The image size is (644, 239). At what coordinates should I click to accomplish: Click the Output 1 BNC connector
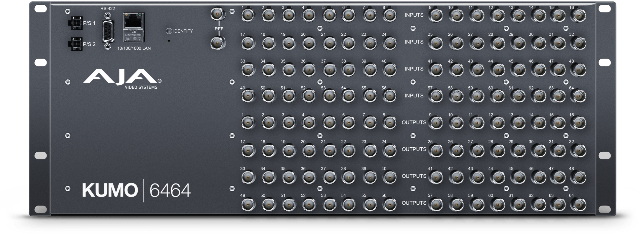coord(248,123)
